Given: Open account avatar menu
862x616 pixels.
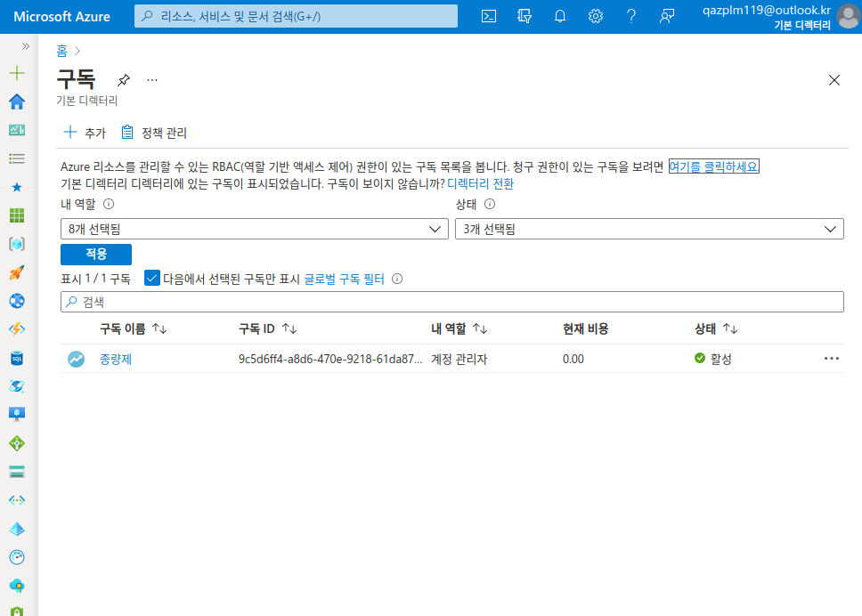Looking at the screenshot, I should point(849,17).
